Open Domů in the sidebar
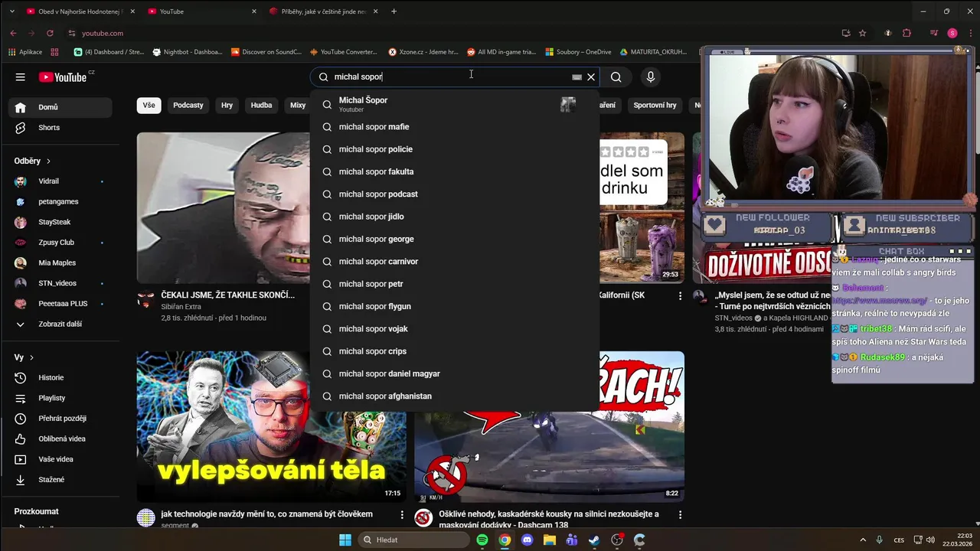Image resolution: width=980 pixels, height=551 pixels. tap(60, 107)
